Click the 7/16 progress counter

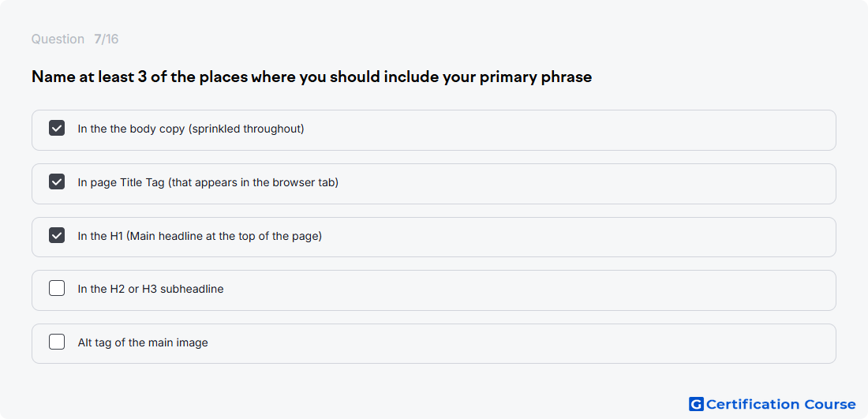click(x=107, y=39)
